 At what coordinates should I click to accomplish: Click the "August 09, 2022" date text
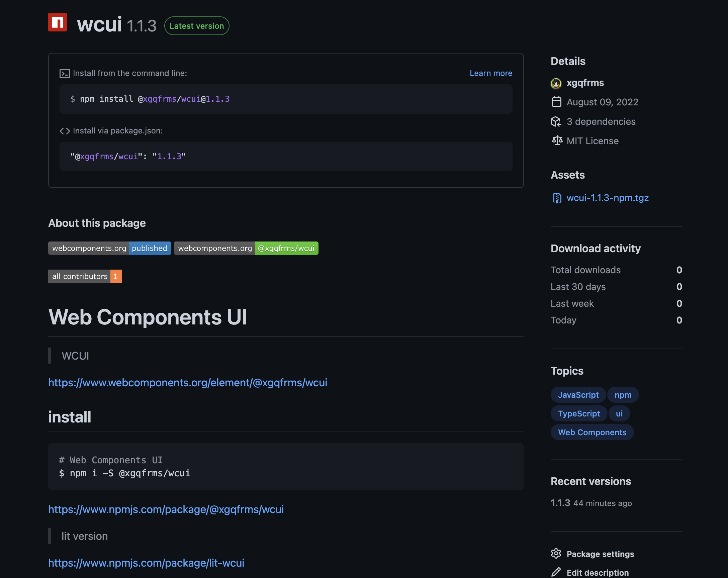(603, 102)
